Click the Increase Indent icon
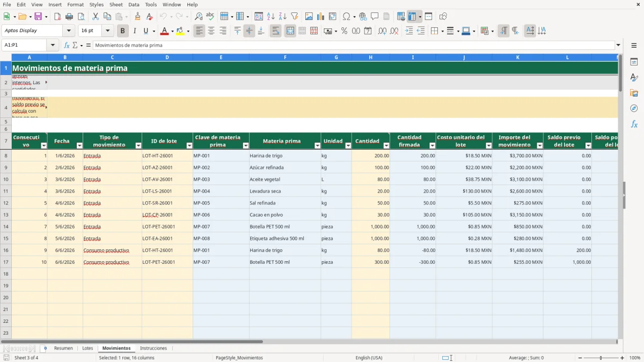The width and height of the screenshot is (644, 362). coord(409,31)
